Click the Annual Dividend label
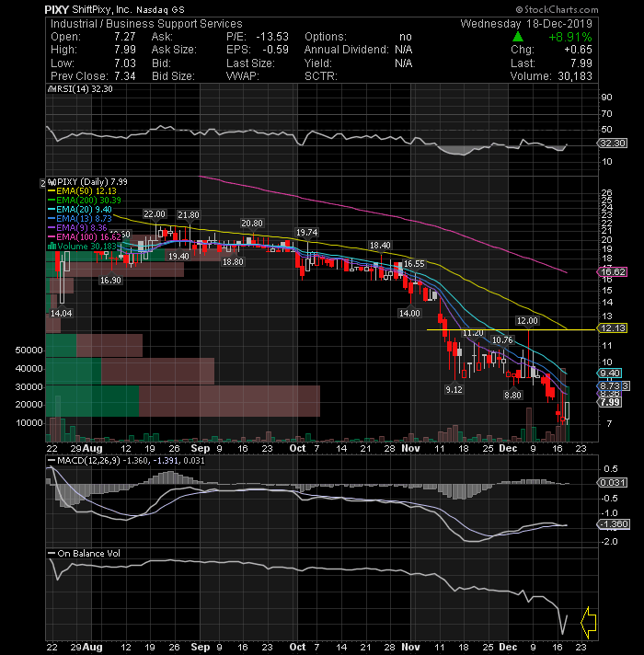 click(346, 50)
